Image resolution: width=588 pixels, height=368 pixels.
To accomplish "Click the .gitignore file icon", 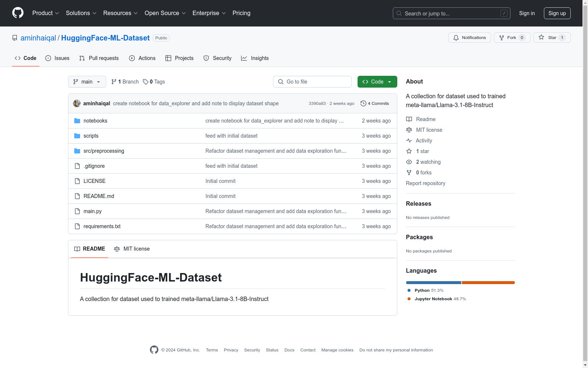I will pos(77,166).
